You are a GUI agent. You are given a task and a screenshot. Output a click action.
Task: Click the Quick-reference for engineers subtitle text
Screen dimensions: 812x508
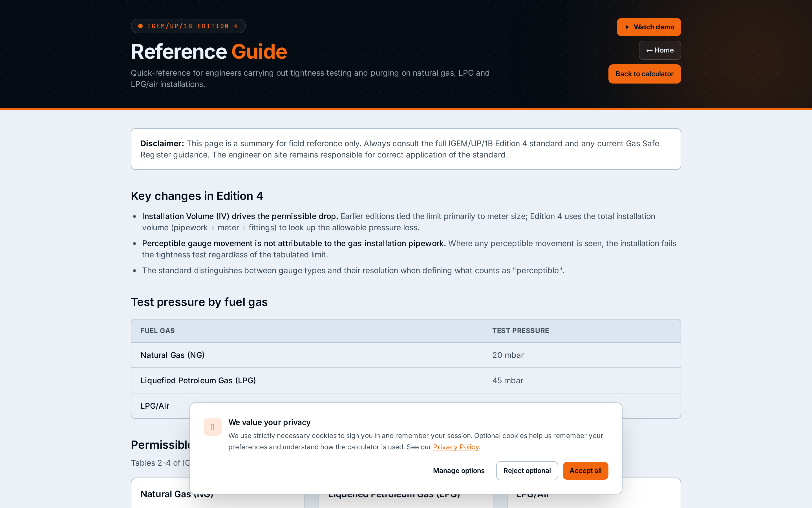point(310,79)
